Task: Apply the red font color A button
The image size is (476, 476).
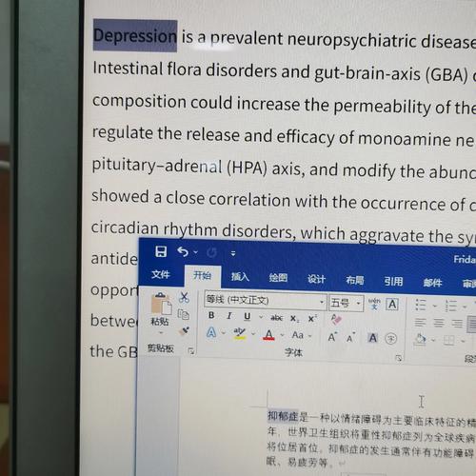Action: pos(268,335)
